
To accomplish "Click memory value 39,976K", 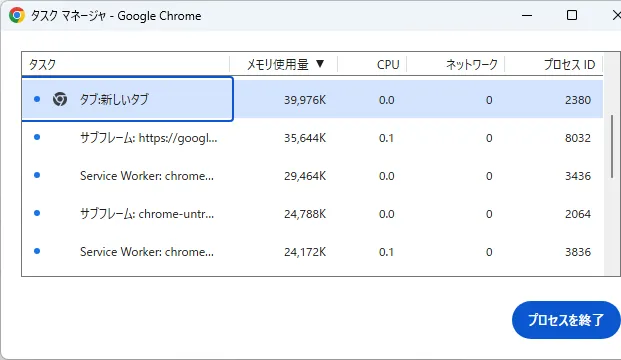I will coord(305,100).
